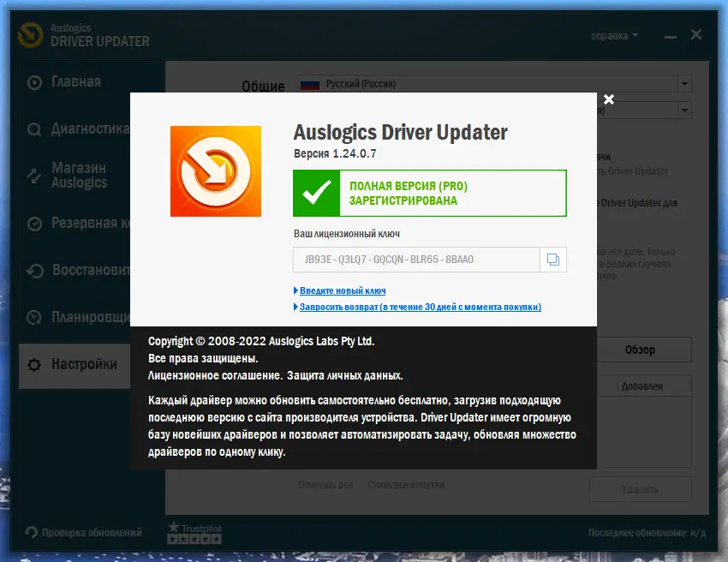Viewport: 728px width, 562px height.
Task: Click the Резервная копия sidebar icon
Action: [33, 224]
